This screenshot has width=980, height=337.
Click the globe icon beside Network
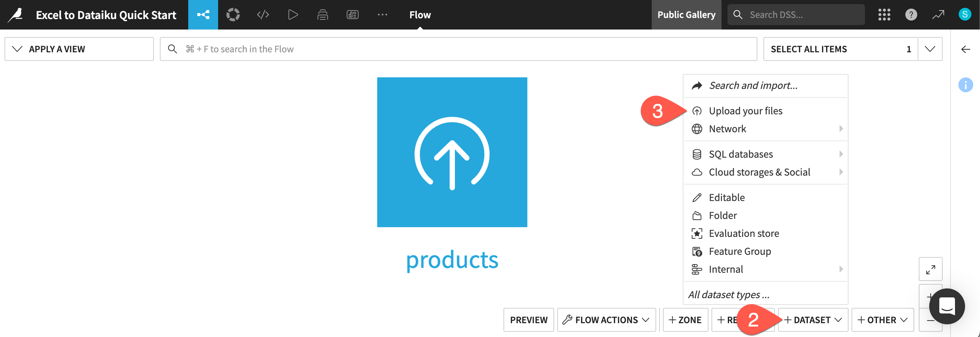(x=697, y=129)
